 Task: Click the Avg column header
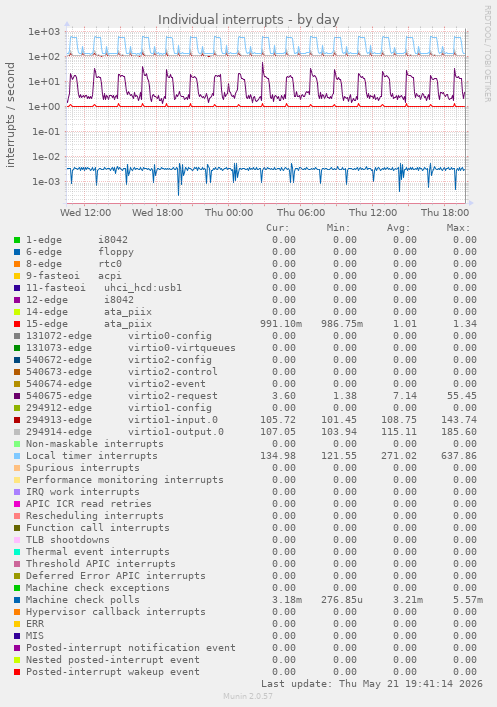click(398, 228)
